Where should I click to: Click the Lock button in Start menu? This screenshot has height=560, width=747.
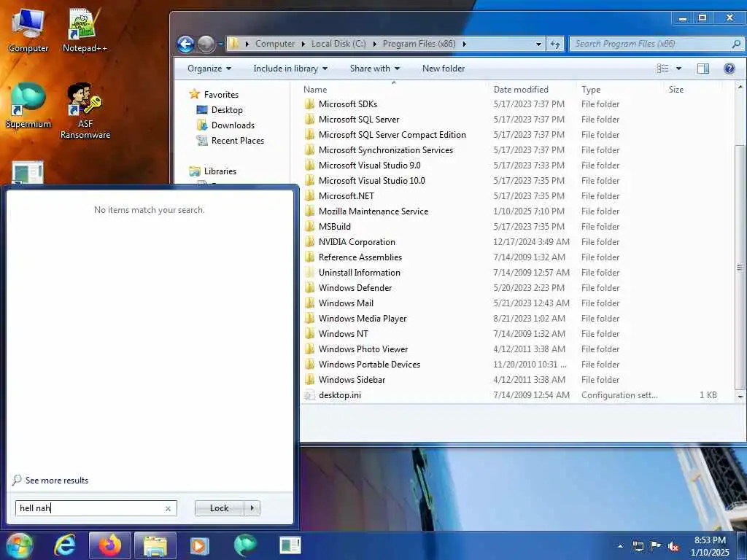point(220,508)
